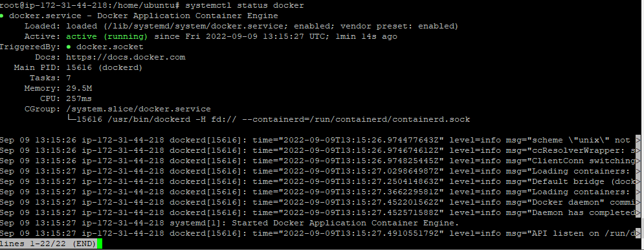Screen dimensions: 644x250
Task: Click the green status dot before docker.service
Action: [x=2, y=16]
